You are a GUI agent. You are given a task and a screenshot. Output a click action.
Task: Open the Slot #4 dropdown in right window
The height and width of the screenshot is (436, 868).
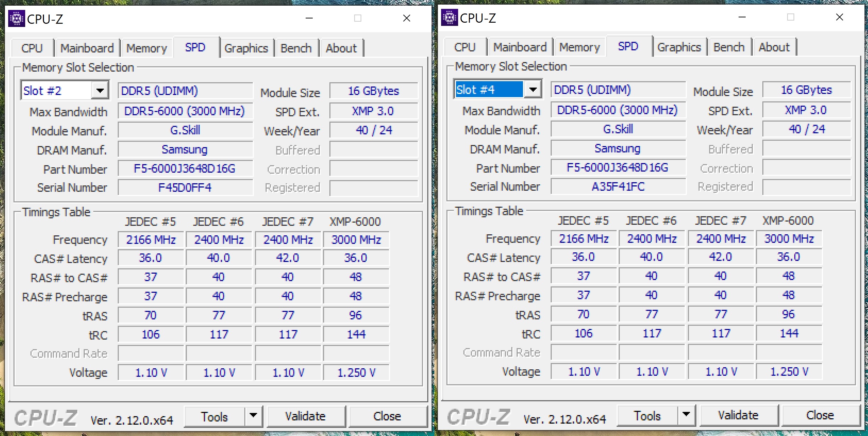(533, 90)
